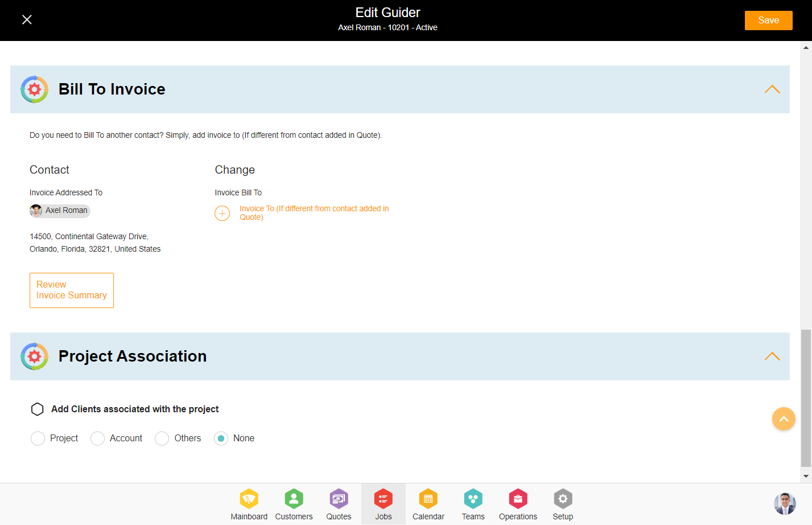Click the plus icon under Invoice Bill To
The height and width of the screenshot is (525, 812).
click(222, 213)
